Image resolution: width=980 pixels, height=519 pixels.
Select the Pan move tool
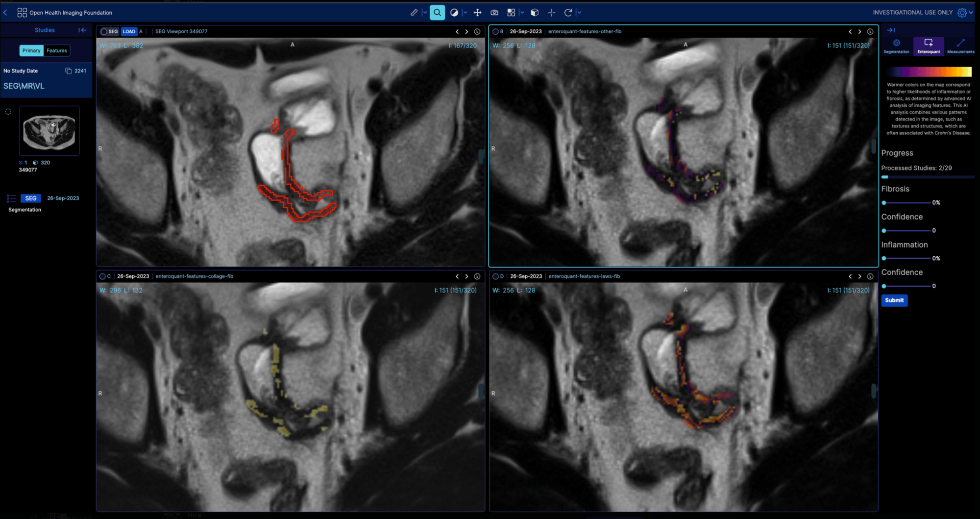(477, 13)
